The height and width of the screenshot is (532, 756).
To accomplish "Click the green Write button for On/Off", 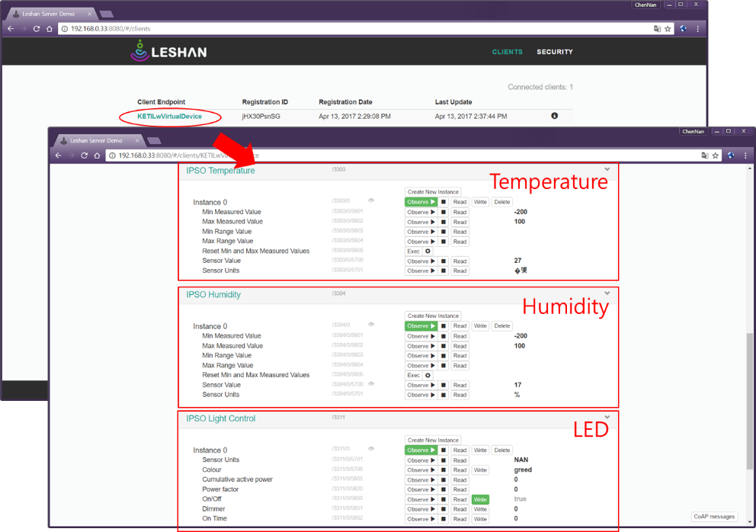I will (x=480, y=500).
